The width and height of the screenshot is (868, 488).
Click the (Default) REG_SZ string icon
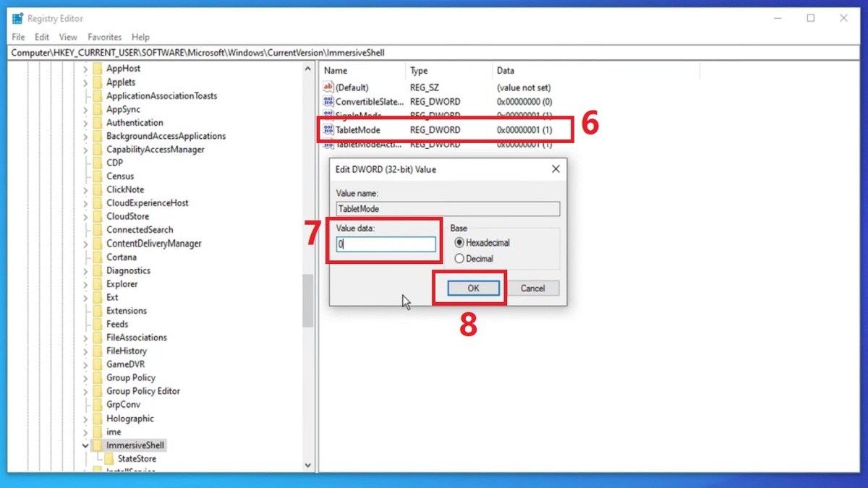(x=328, y=87)
